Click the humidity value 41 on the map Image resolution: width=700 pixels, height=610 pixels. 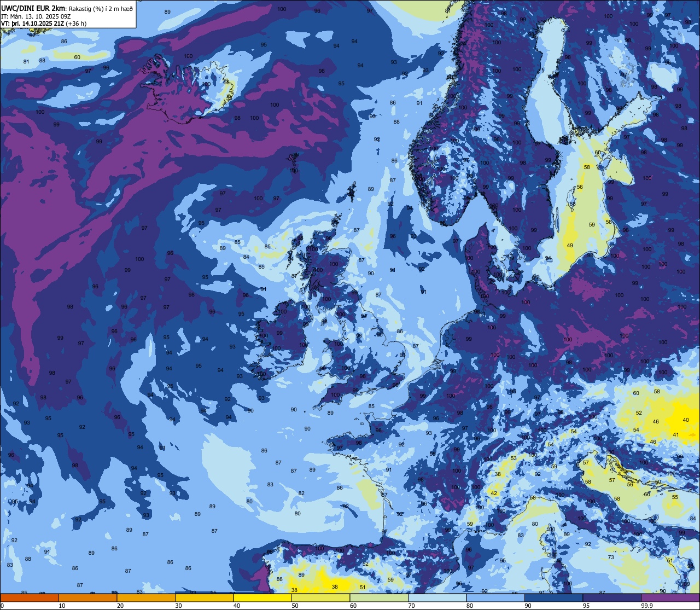coord(676,435)
